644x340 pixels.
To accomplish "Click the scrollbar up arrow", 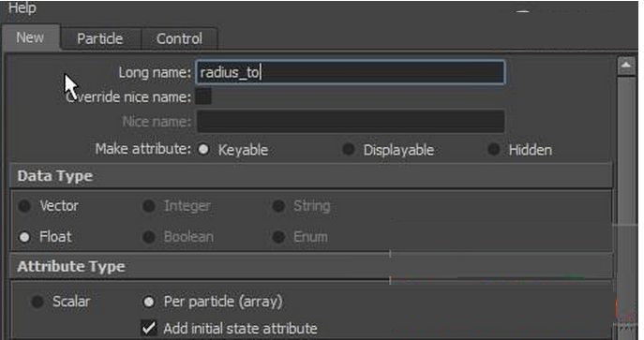I will (x=626, y=66).
